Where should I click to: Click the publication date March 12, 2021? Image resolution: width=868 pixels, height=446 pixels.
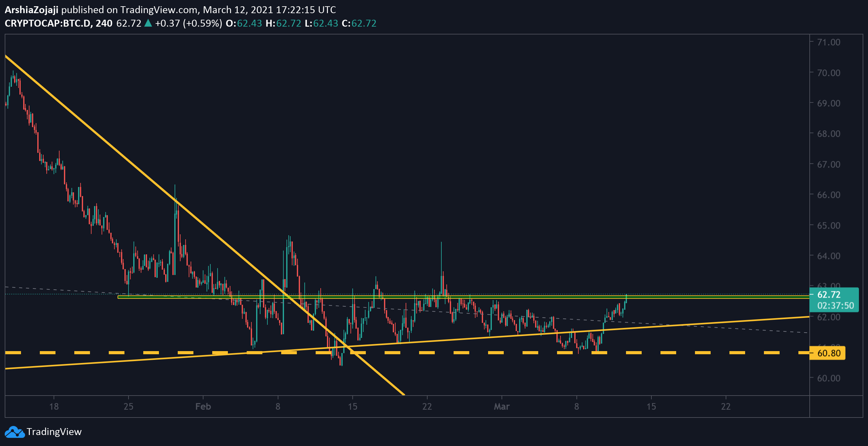pos(238,10)
